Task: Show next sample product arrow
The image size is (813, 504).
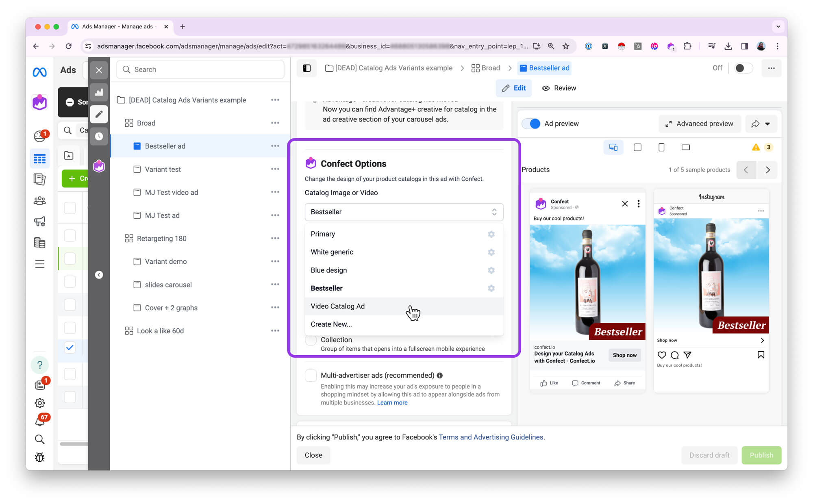Action: coord(767,170)
